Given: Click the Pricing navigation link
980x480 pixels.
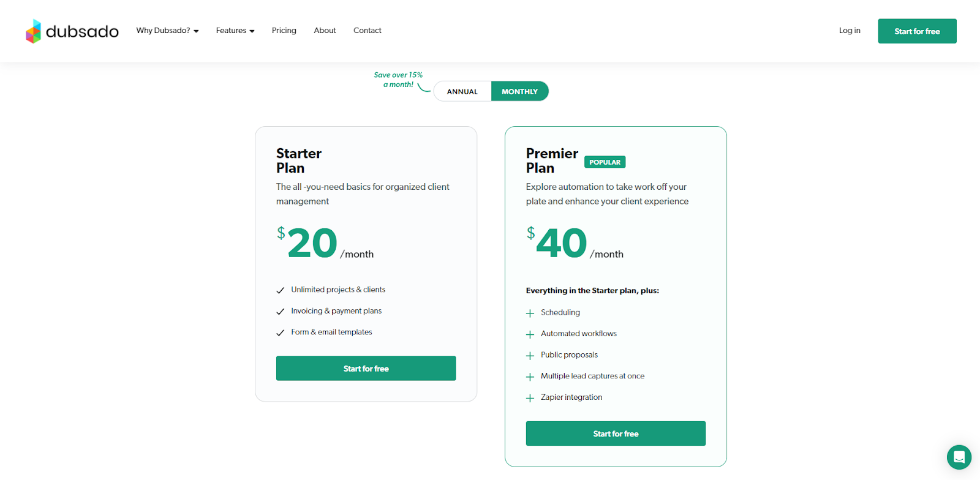Looking at the screenshot, I should pyautogui.click(x=284, y=30).
